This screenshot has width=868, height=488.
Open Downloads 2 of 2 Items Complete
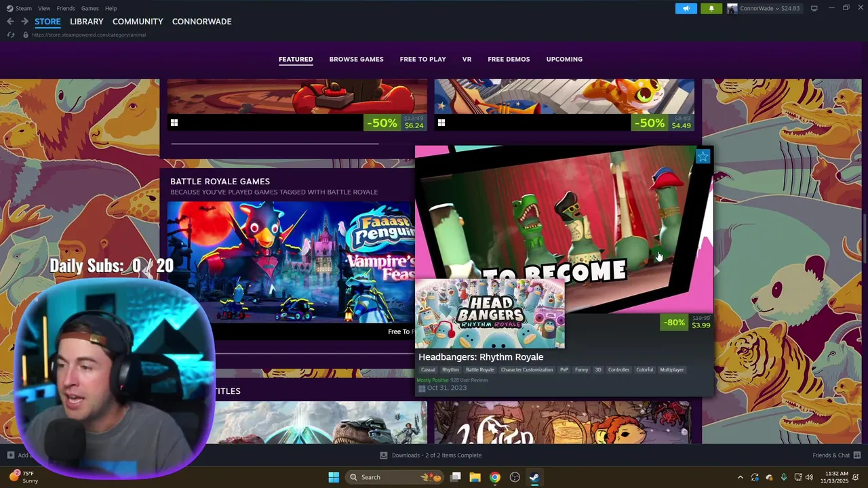click(437, 455)
